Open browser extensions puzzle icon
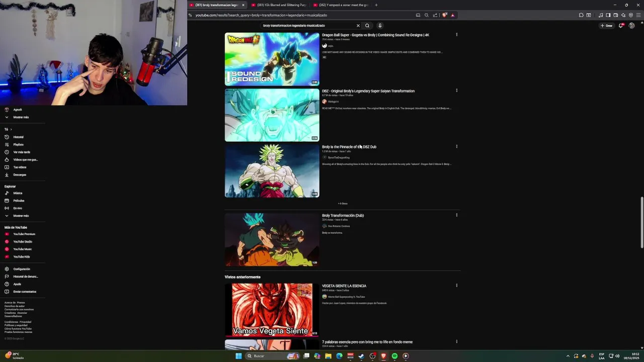Viewport: 644px width, 362px height. click(581, 15)
